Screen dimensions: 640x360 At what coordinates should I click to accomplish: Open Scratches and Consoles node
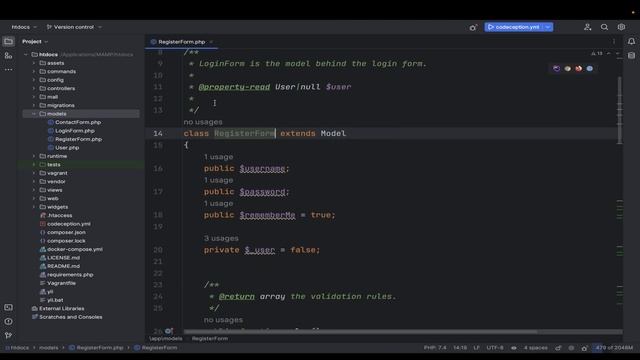70,317
